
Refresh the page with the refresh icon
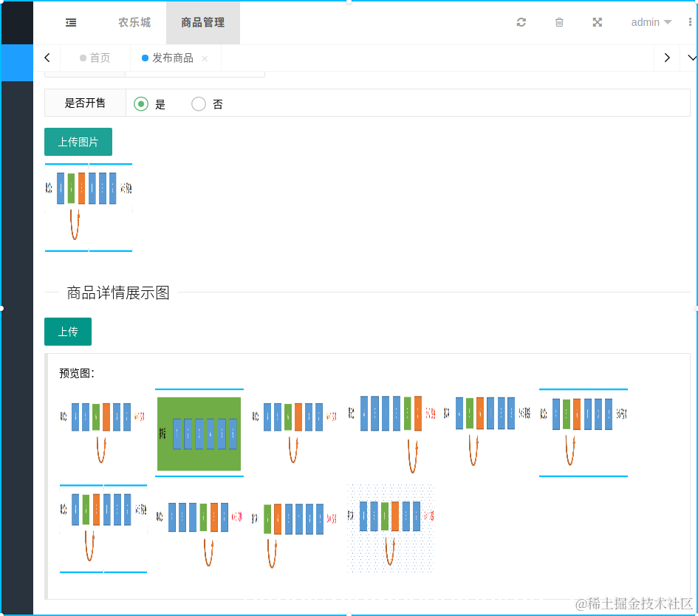point(521,22)
